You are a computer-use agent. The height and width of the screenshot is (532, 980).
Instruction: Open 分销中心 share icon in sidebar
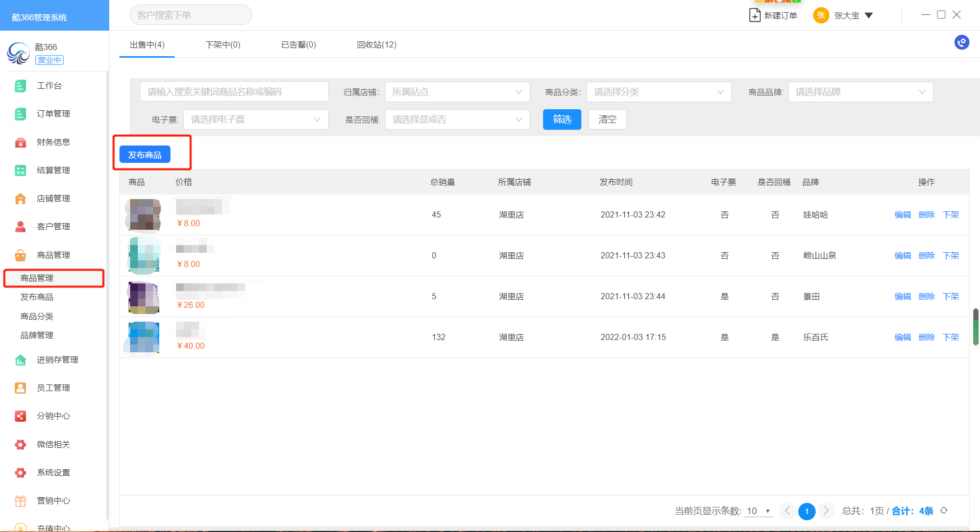pyautogui.click(x=20, y=416)
